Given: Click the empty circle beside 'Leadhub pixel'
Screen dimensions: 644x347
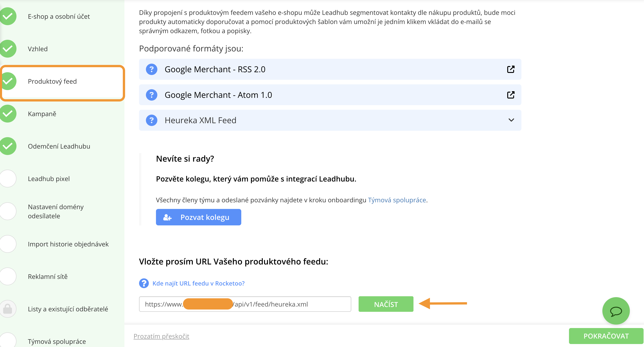Looking at the screenshot, I should (x=8, y=179).
